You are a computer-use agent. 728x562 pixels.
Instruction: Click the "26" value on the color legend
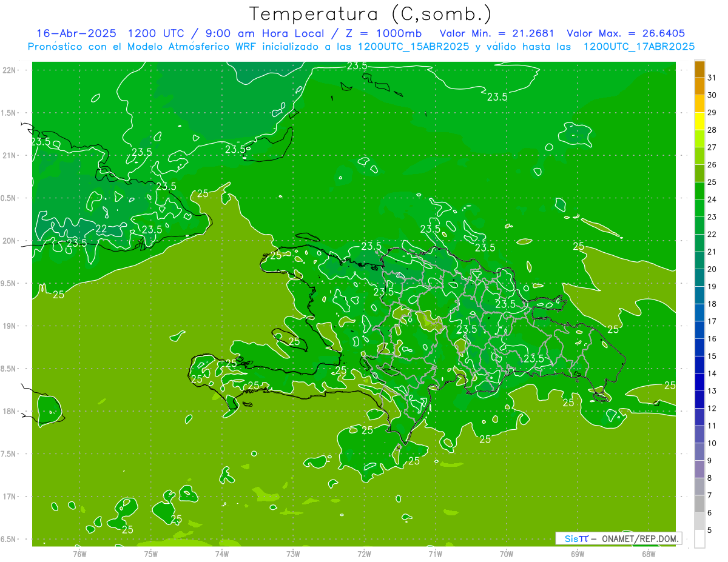[712, 165]
